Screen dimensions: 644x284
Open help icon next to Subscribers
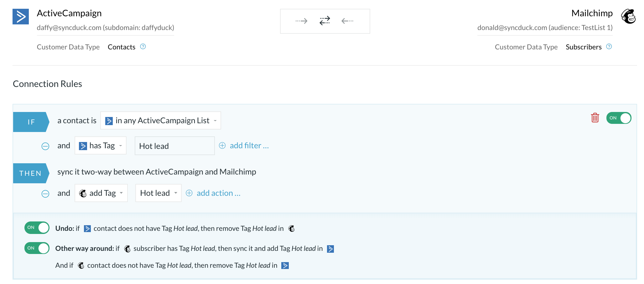(x=609, y=47)
